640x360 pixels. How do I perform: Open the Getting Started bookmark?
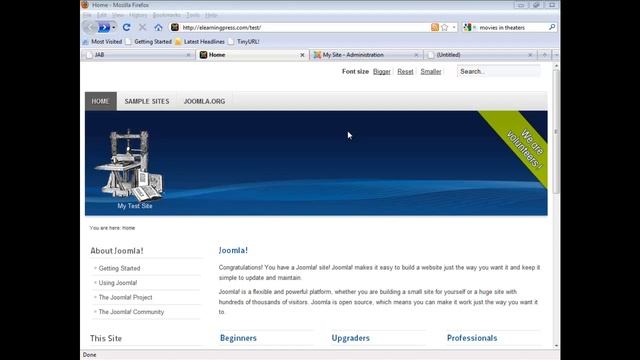point(149,42)
